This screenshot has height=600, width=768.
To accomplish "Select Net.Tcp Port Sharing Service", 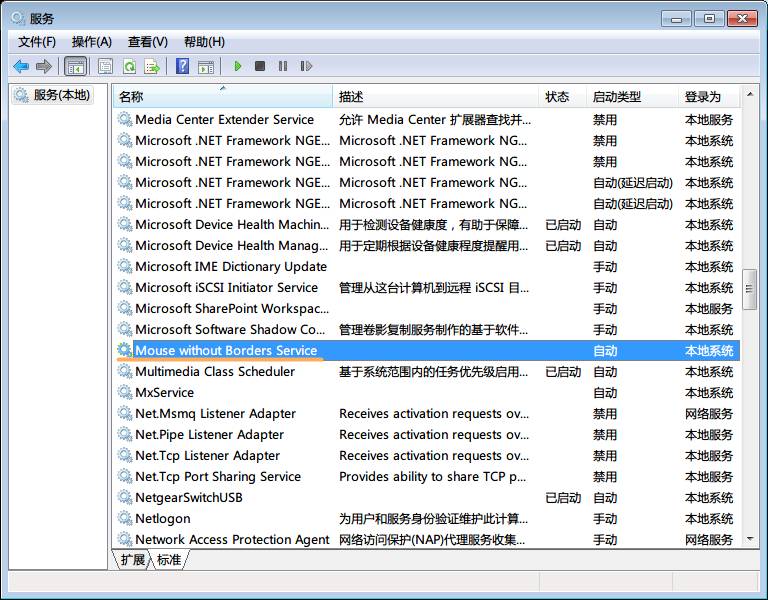I will (x=218, y=477).
